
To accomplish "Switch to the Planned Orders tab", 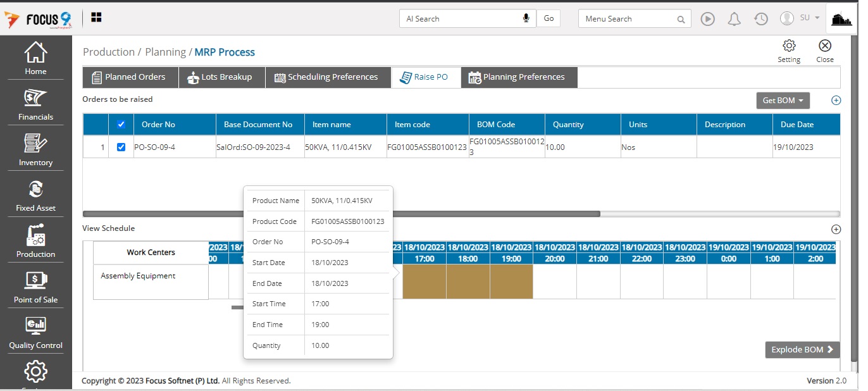I will pyautogui.click(x=130, y=77).
